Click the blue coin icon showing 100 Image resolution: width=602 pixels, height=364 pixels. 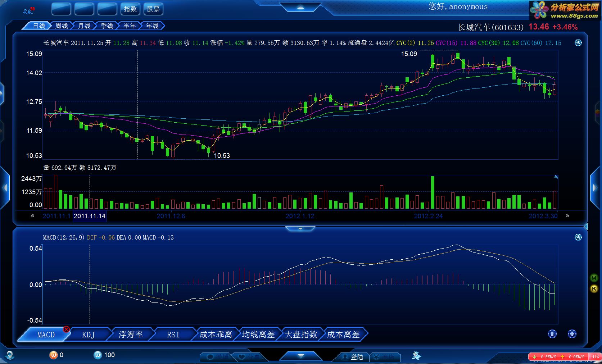[x=98, y=355]
